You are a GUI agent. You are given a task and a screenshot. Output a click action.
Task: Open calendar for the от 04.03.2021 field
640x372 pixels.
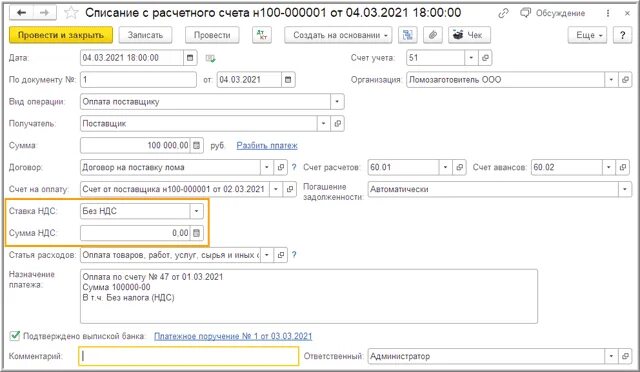tap(288, 80)
